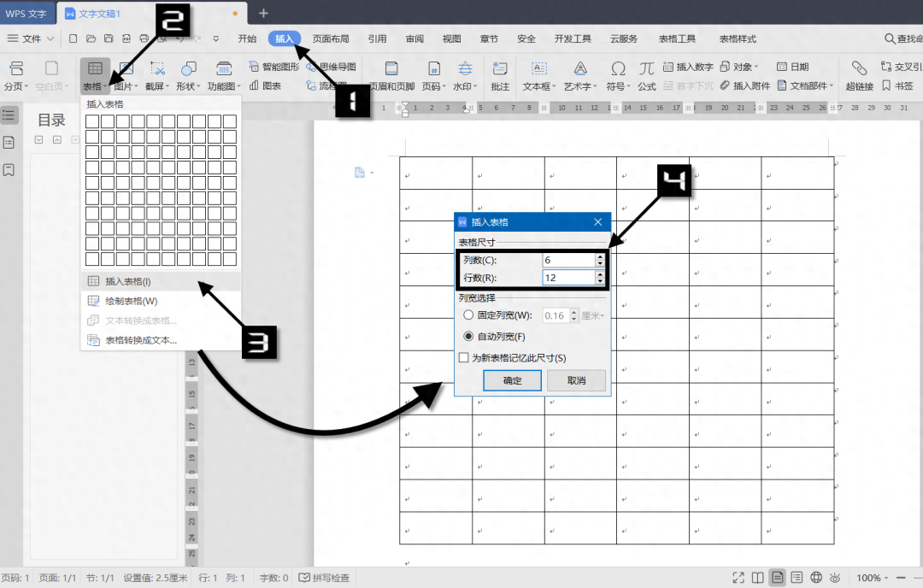Select the 符号 symbol icon
This screenshot has height=588, width=923.
(x=618, y=68)
